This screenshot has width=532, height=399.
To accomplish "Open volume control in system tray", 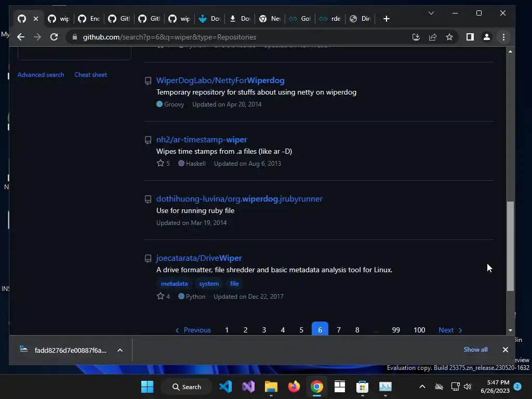I will click(468, 387).
